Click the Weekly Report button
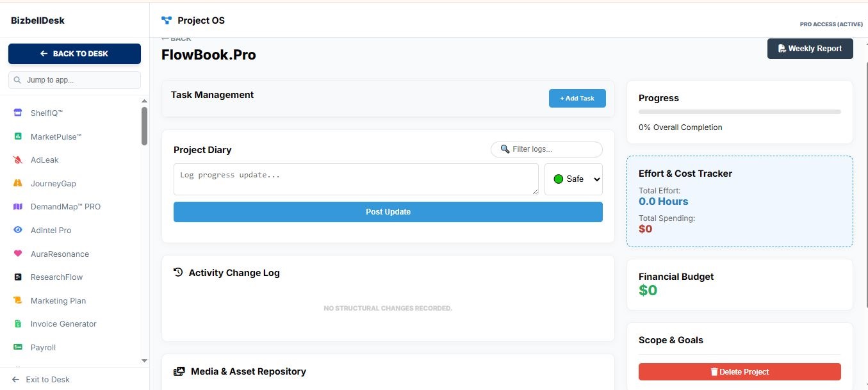Screen dimensions: 868x390 click(x=810, y=48)
